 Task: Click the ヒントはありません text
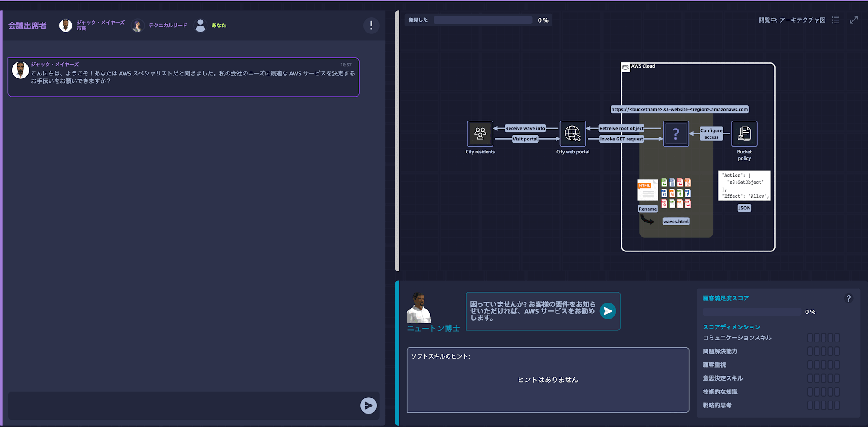(x=548, y=380)
